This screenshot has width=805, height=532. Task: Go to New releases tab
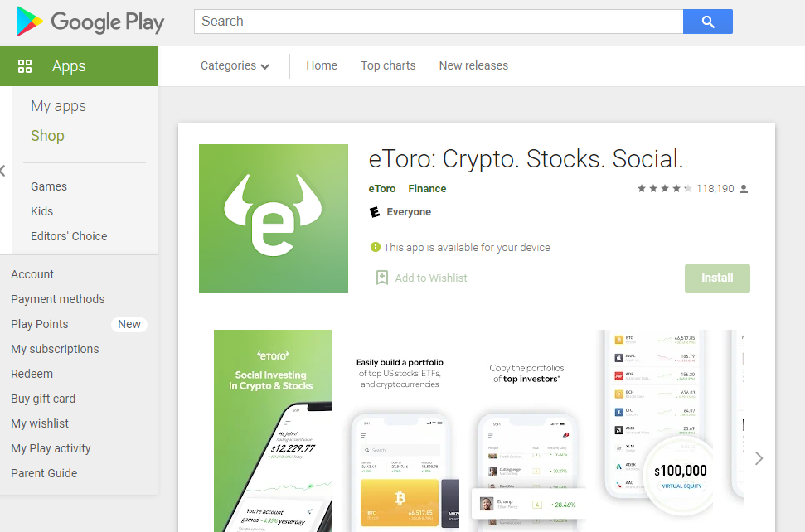(473, 65)
